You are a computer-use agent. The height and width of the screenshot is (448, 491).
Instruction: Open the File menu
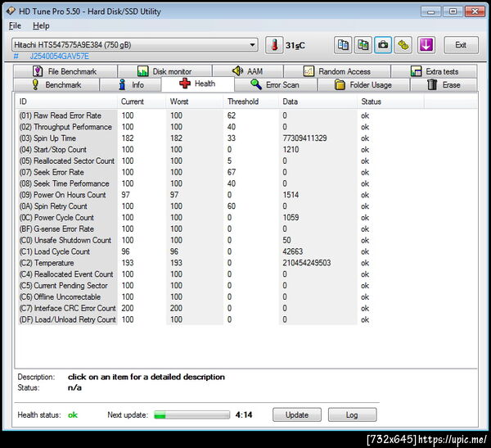[15, 25]
